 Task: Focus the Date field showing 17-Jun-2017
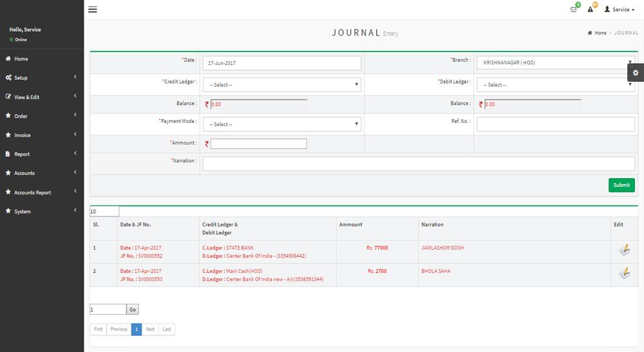click(282, 63)
